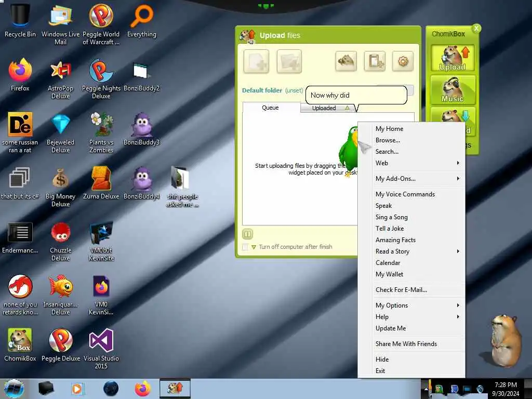Enable Turn off computer after finish
Viewport: 532px width, 399px height.
point(245,247)
